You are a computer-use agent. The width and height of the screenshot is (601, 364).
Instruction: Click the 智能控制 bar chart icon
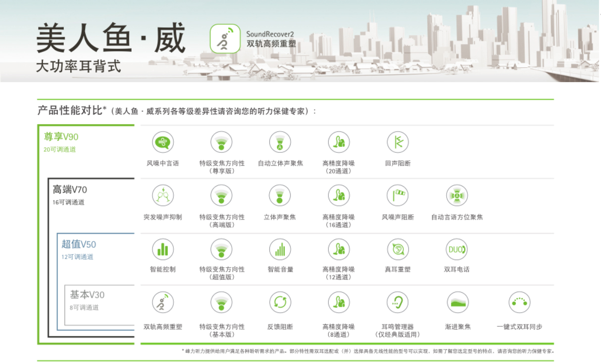coord(162,249)
